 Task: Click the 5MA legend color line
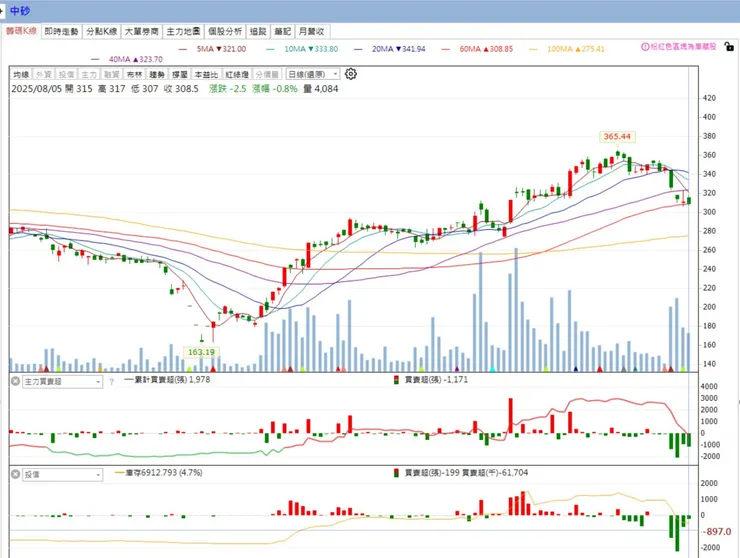(x=183, y=49)
